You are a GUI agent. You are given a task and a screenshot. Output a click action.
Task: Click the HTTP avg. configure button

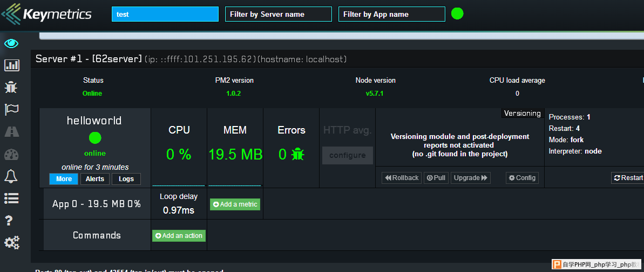[348, 156]
